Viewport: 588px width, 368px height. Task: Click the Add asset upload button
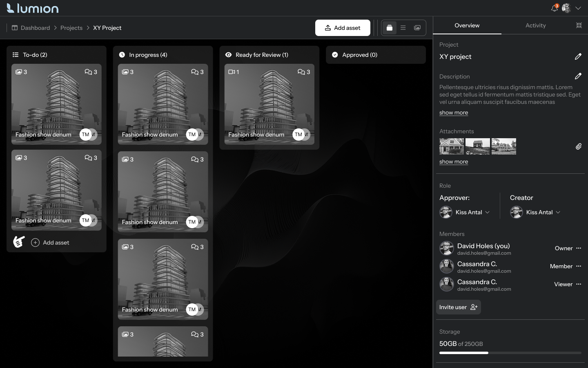tap(343, 28)
